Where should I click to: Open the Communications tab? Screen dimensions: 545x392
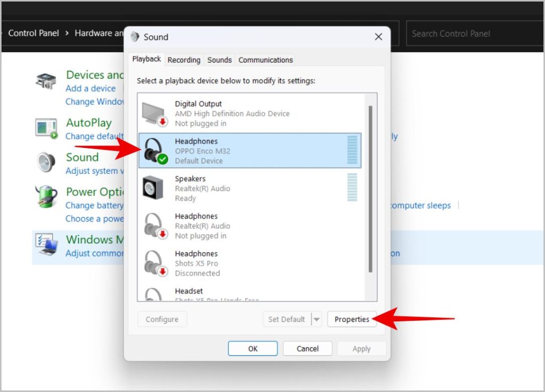click(266, 60)
